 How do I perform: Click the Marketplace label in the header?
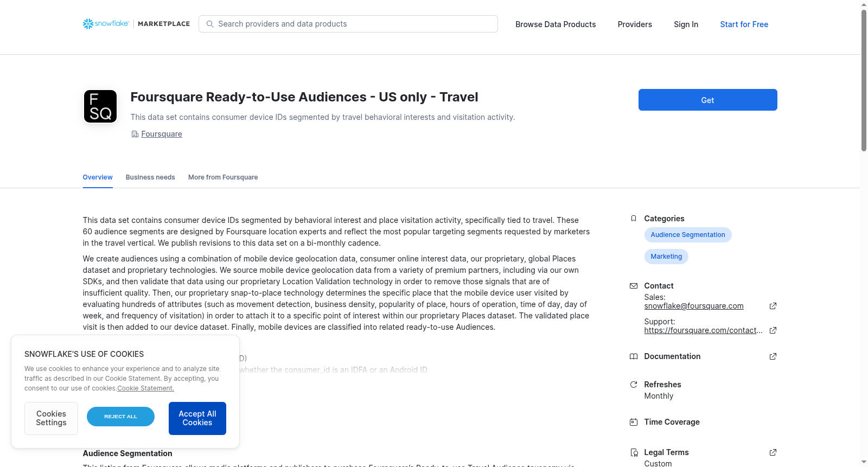tap(164, 24)
